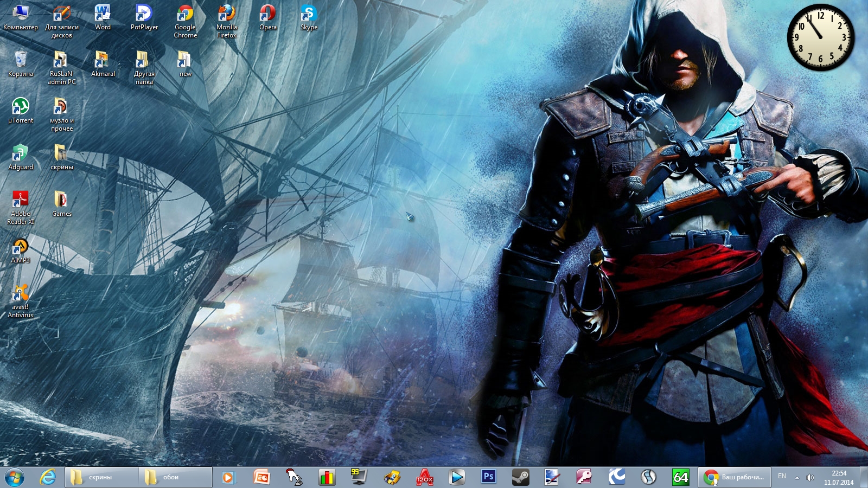The image size is (868, 488).
Task: Select the Skype desktop shortcut
Action: coord(309,17)
